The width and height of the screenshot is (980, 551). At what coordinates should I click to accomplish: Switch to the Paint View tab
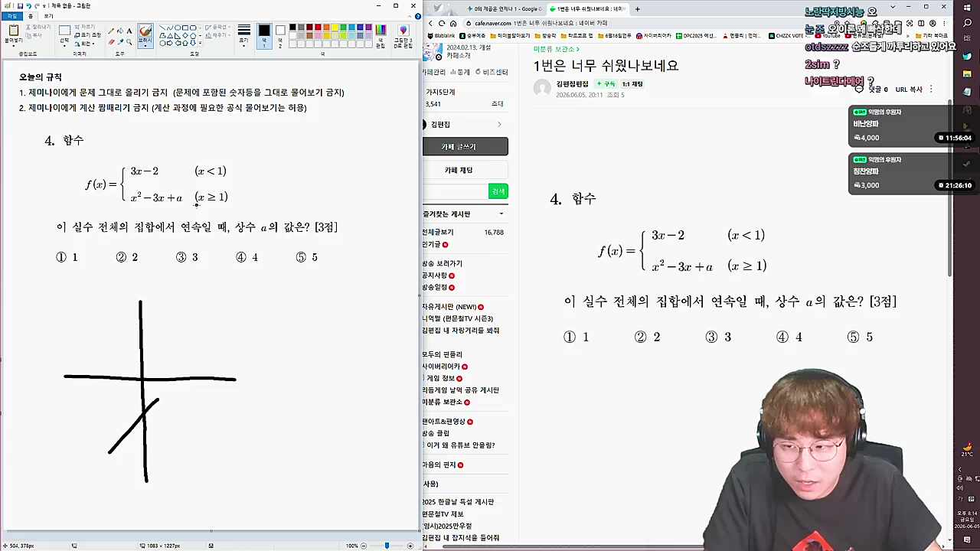[48, 16]
